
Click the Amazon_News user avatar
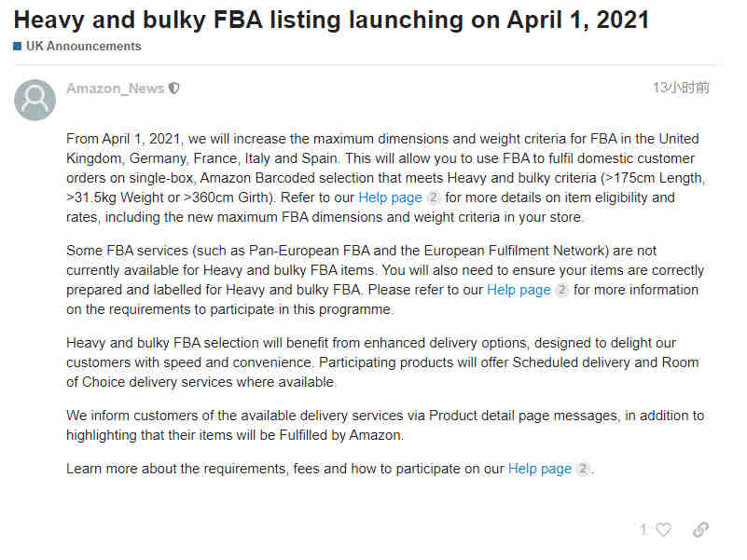[x=35, y=100]
